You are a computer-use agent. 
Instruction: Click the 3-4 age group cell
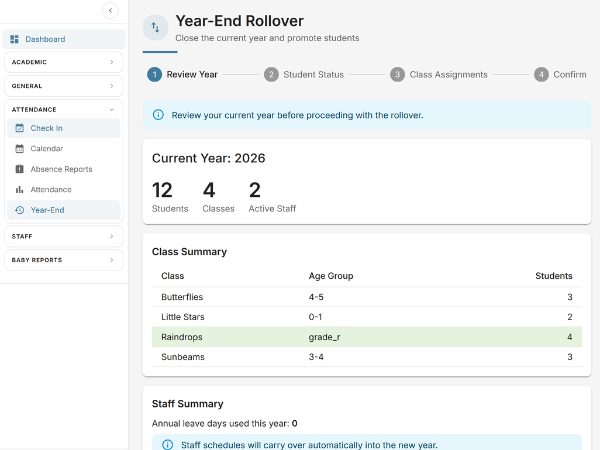pos(316,357)
